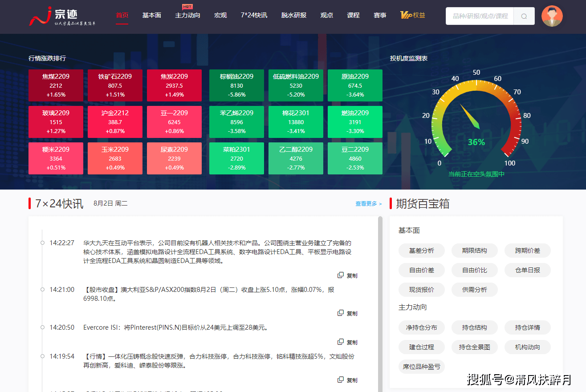This screenshot has width=586, height=392.
Task: Click the 棕榈油2209 price tile
Action: [236, 85]
